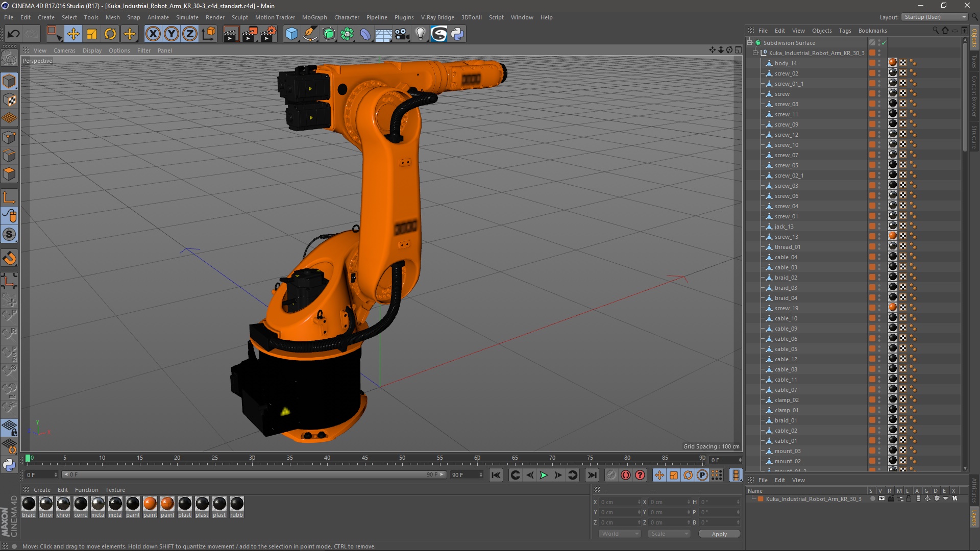Add a camera object
Viewport: 980px width, 551px height.
point(402,34)
